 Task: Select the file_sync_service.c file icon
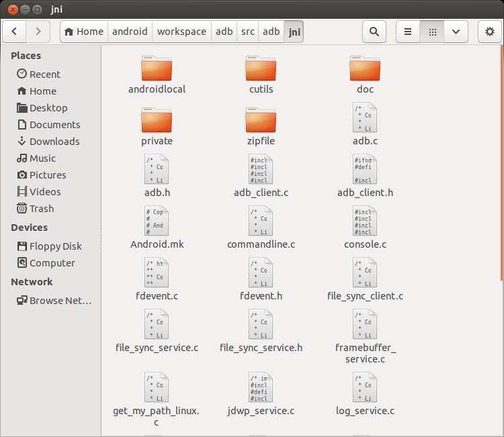tap(157, 324)
